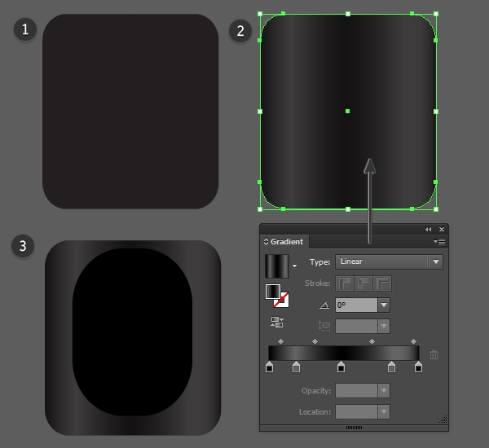
Task: Open the gradient presets dropdown arrow
Action: (294, 266)
